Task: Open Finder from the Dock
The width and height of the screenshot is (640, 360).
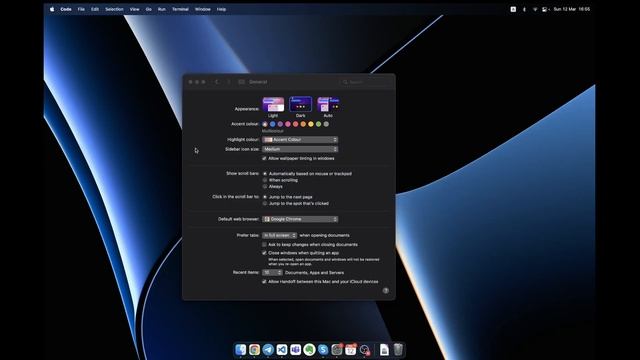Action: point(241,350)
